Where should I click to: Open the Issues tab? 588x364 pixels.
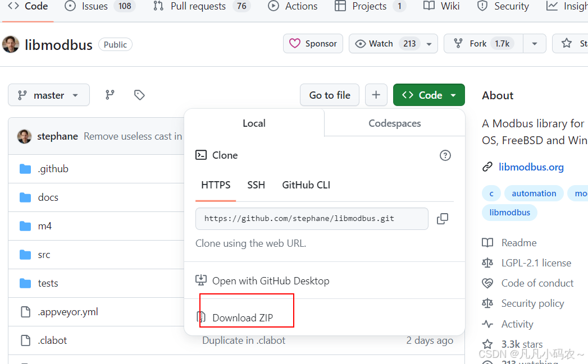pos(100,6)
